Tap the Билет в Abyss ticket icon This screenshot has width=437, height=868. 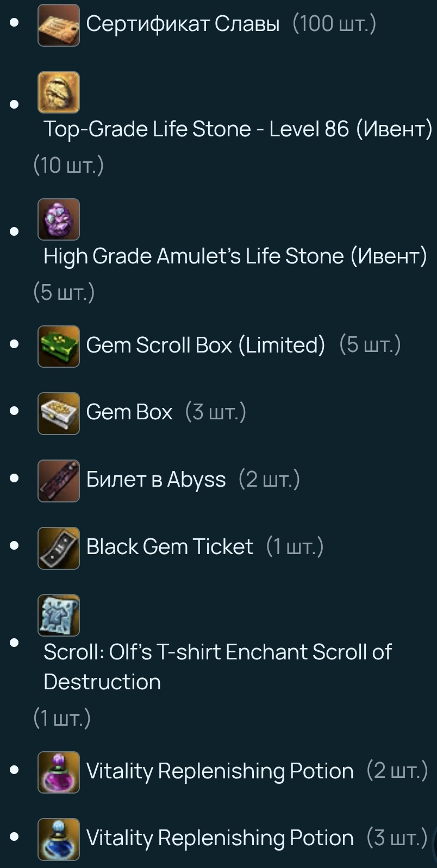[x=59, y=481]
